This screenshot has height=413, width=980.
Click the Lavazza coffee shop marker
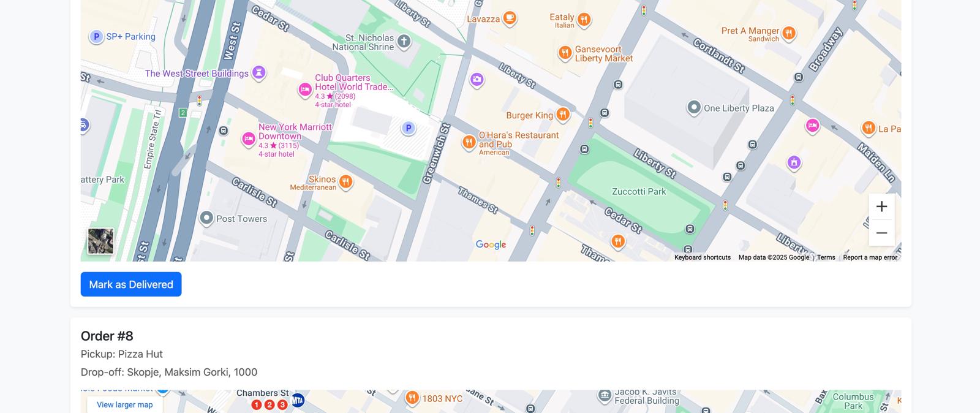(x=509, y=18)
